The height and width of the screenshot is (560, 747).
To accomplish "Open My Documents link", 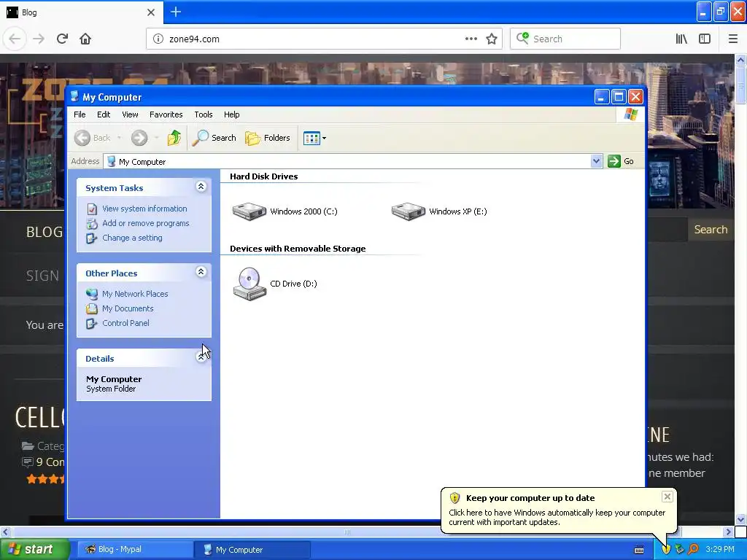I will (128, 308).
